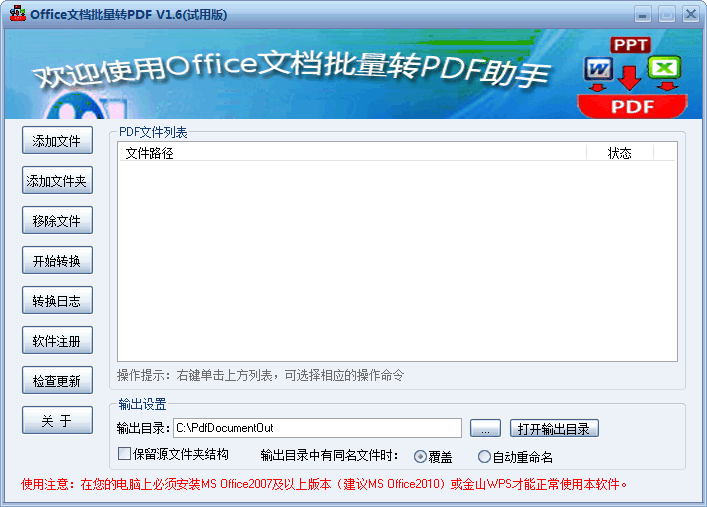Start conversion with 开始转换
This screenshot has width=707, height=507.
coord(57,261)
